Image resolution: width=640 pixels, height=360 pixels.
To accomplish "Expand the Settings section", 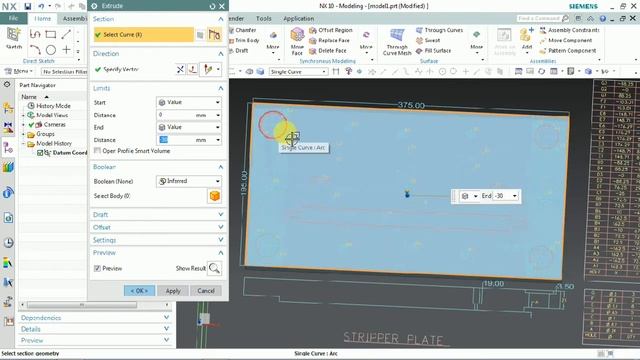I will (158, 240).
